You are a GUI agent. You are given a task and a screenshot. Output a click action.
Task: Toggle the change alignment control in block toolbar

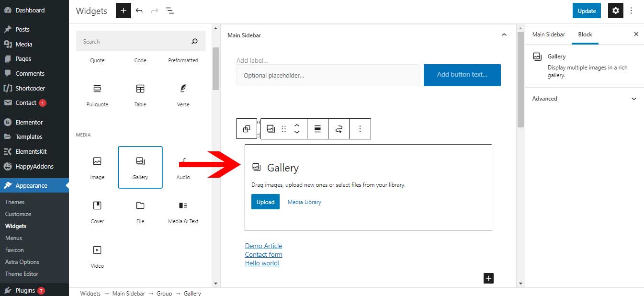click(317, 129)
